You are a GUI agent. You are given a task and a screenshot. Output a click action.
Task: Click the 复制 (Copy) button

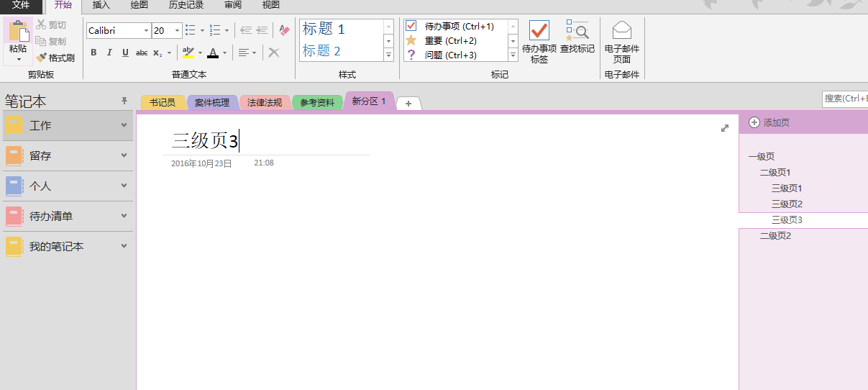tap(51, 42)
